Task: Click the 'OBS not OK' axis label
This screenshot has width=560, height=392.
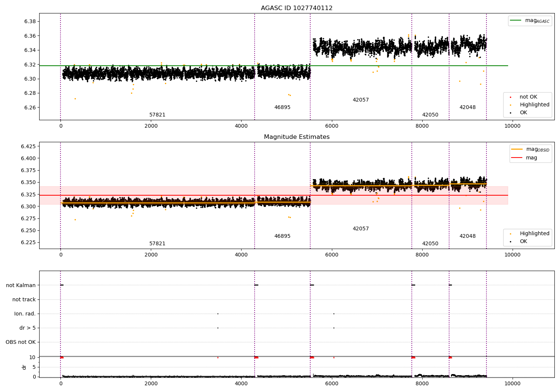Action: click(21, 342)
